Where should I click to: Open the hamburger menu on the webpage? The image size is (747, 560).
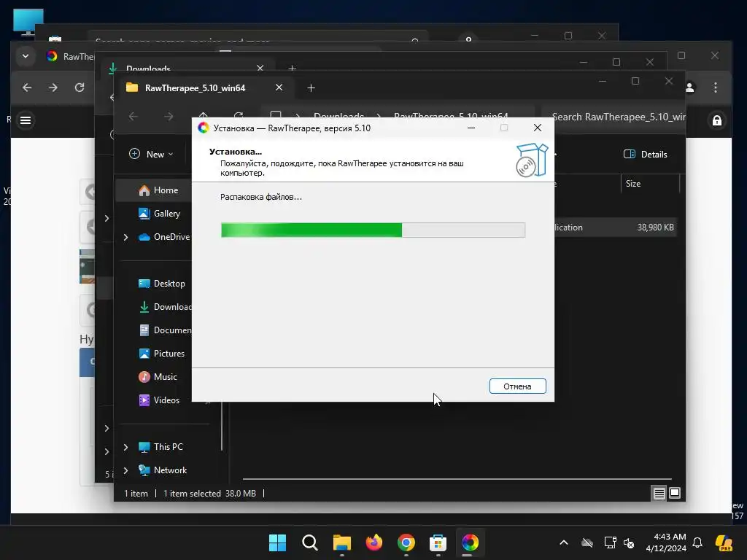pyautogui.click(x=26, y=120)
